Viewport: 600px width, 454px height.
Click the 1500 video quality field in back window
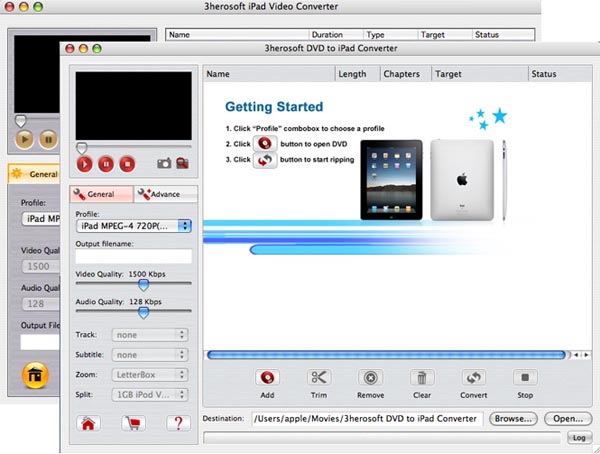click(x=41, y=266)
